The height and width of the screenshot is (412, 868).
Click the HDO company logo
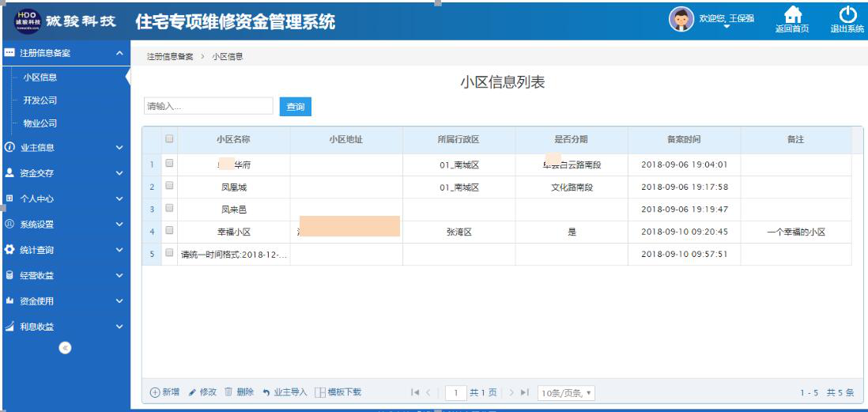coord(28,21)
